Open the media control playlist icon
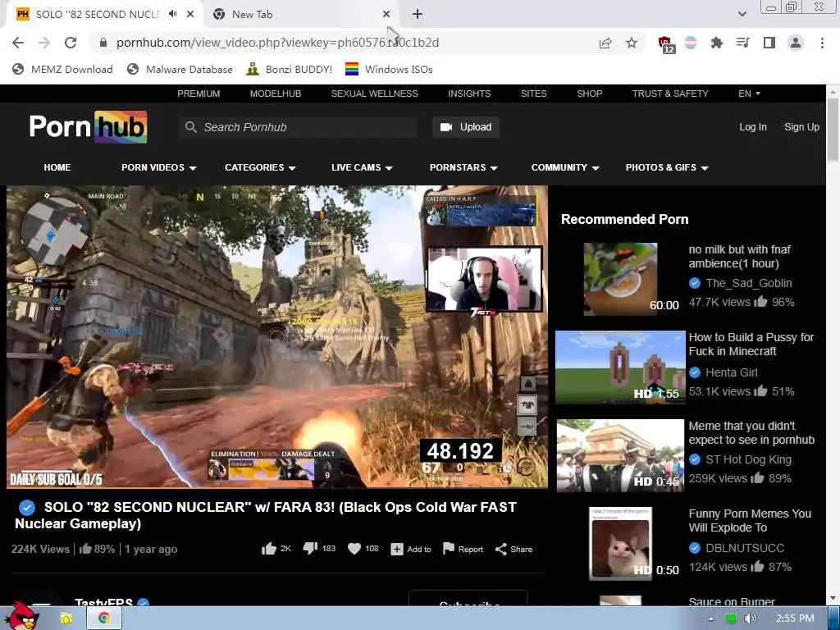The image size is (840, 630). (742, 43)
